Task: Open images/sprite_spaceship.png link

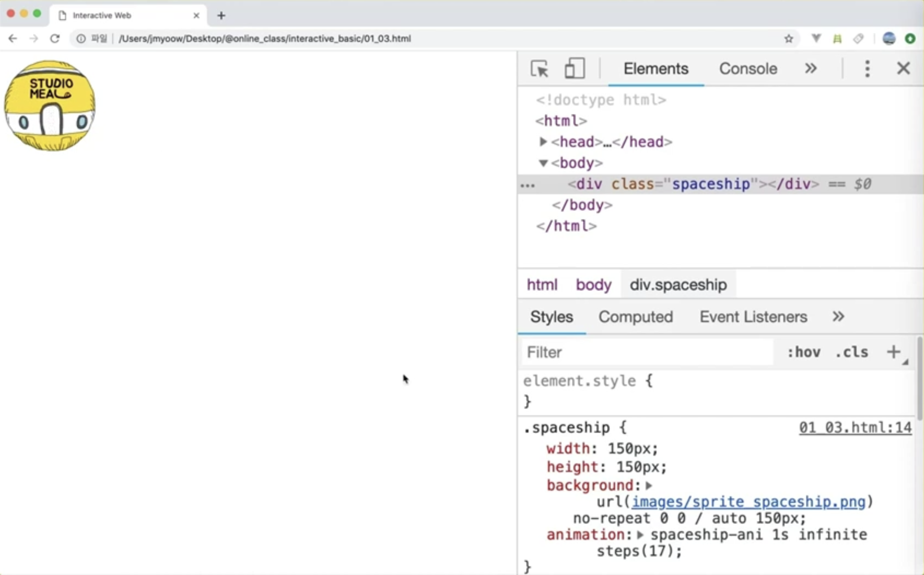Action: tap(748, 502)
